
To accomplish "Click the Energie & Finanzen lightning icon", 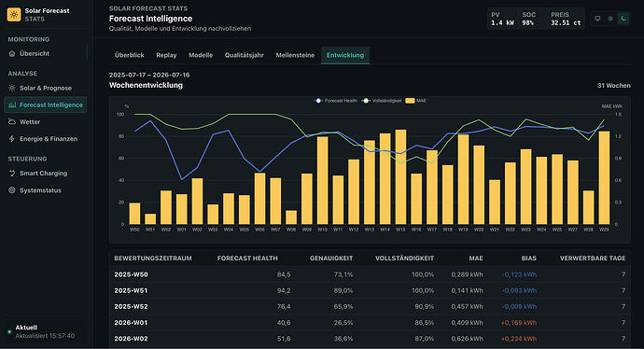I will (12, 139).
